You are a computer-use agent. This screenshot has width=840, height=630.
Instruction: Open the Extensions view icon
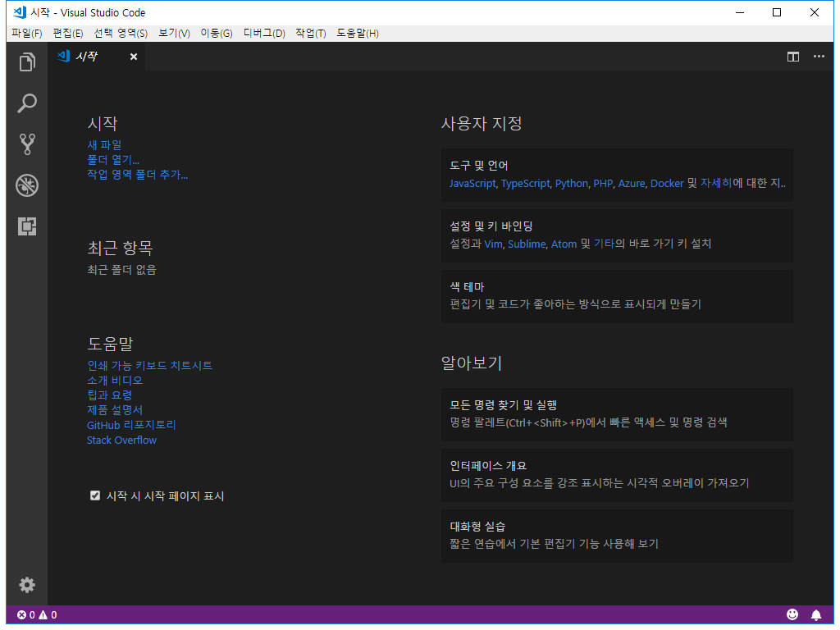pyautogui.click(x=27, y=226)
